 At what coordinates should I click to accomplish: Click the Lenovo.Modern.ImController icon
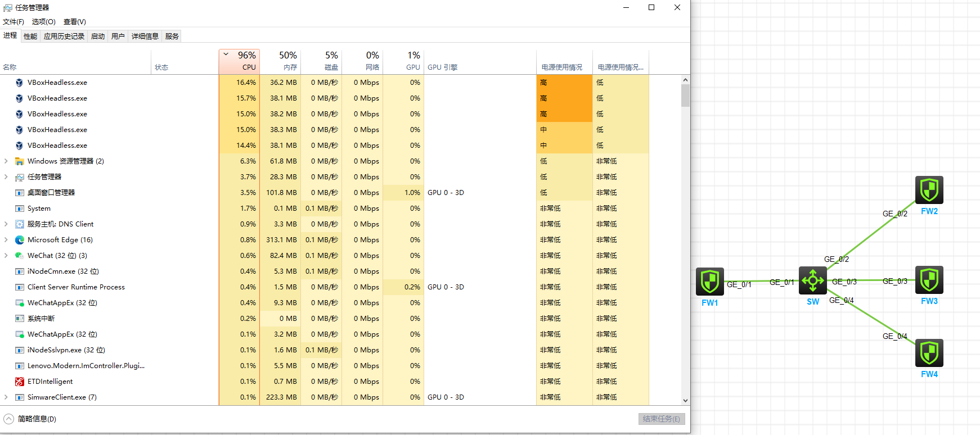pyautogui.click(x=20, y=366)
